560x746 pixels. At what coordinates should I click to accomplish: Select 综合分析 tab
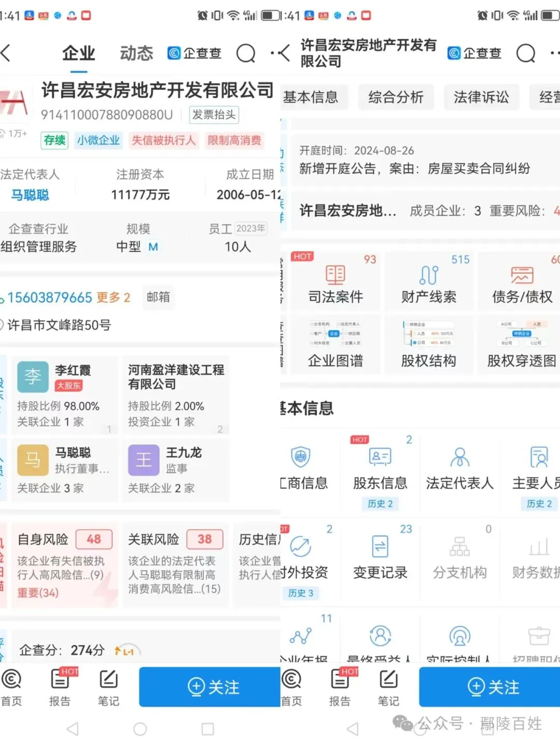[396, 97]
